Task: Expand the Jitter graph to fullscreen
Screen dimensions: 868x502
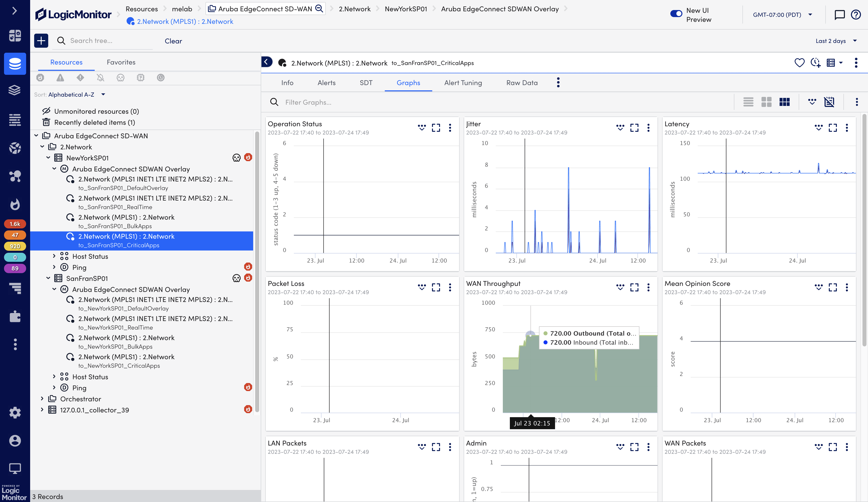Action: (x=634, y=128)
